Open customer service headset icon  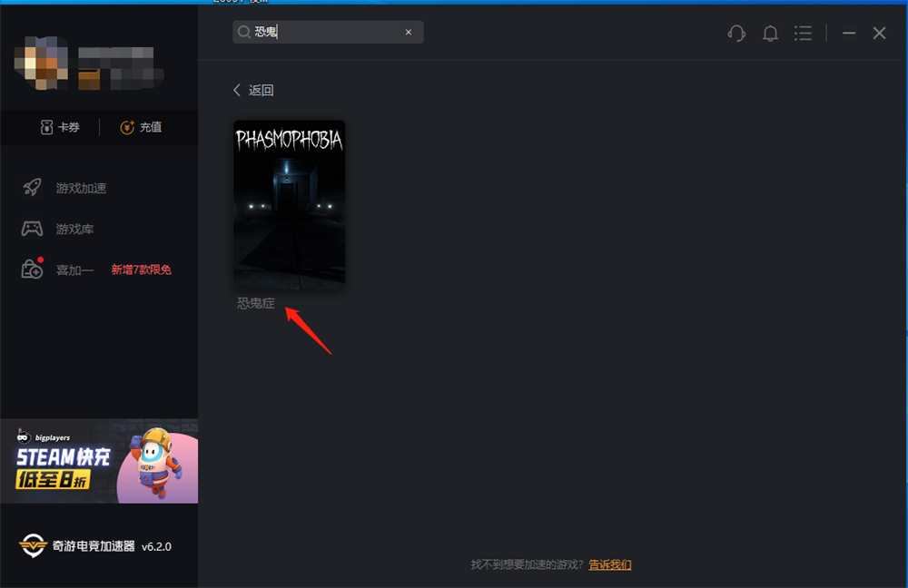click(736, 33)
